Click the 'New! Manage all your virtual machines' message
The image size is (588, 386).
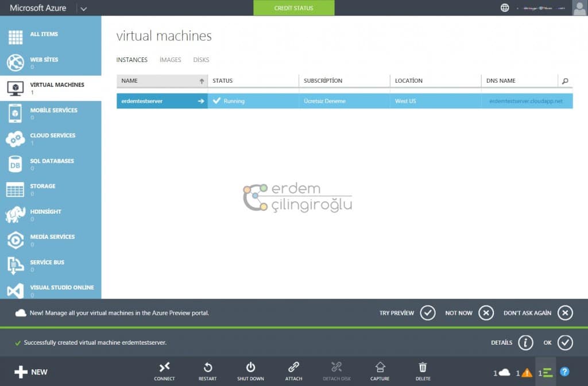pos(119,313)
